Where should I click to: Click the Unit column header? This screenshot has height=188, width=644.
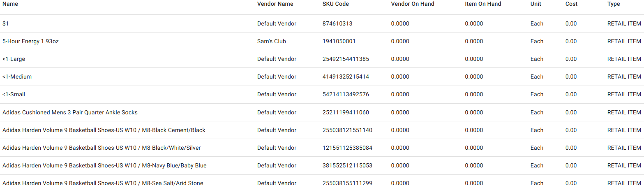[536, 4]
